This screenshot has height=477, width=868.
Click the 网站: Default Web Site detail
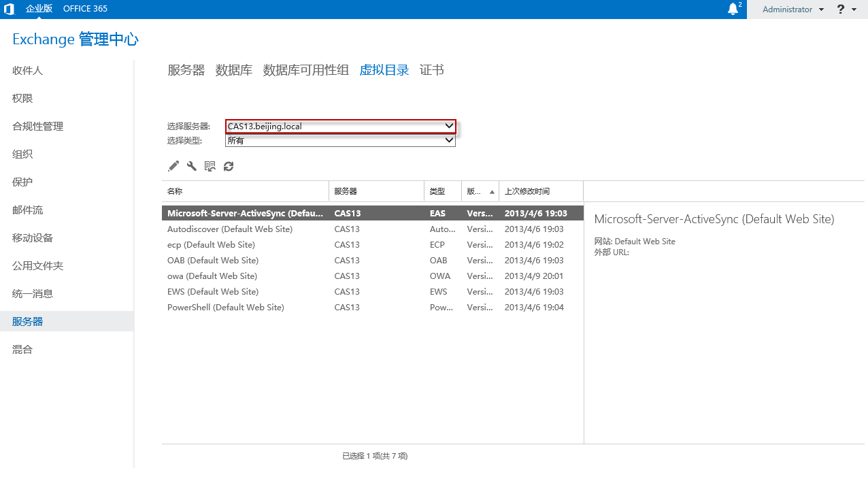[x=635, y=242]
